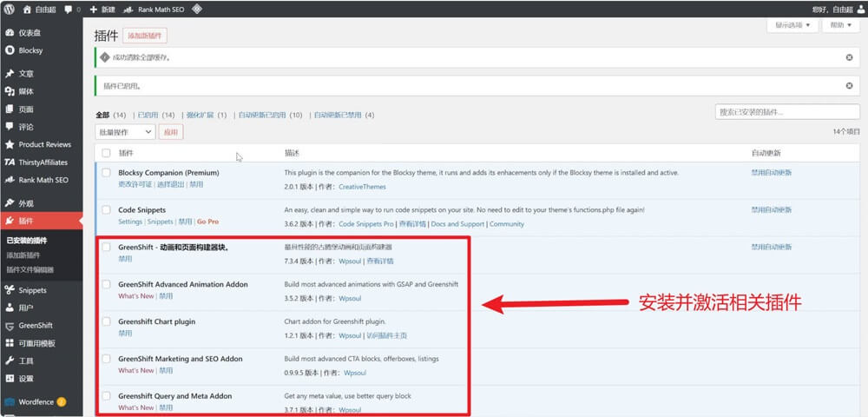Click 禁用 under Greenshift Chart plugin
868x417 pixels.
click(125, 334)
